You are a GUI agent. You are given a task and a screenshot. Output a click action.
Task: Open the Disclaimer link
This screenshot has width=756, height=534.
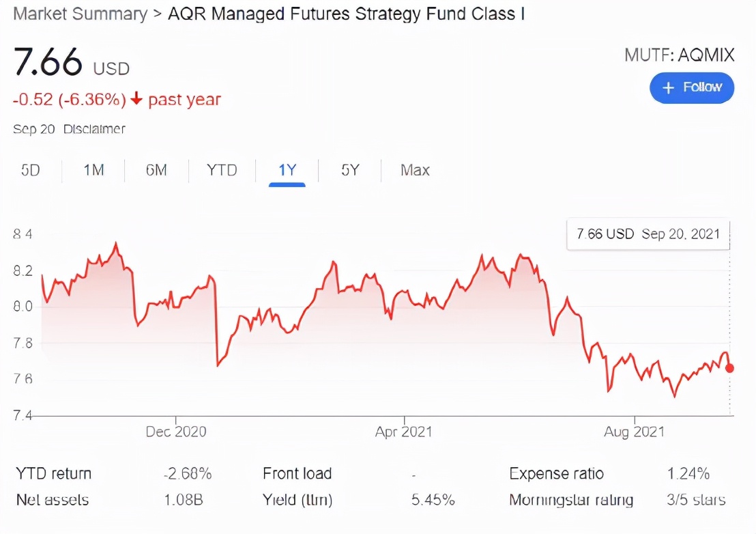[94, 129]
